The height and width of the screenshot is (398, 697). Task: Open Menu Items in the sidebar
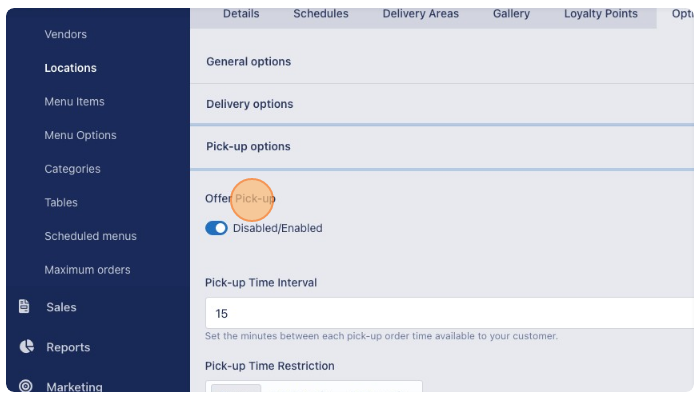[74, 102]
